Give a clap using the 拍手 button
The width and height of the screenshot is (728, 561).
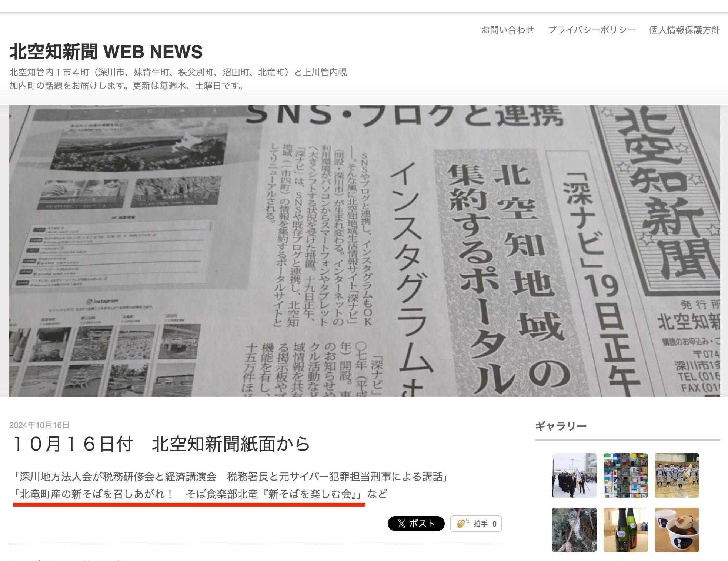coord(476,524)
